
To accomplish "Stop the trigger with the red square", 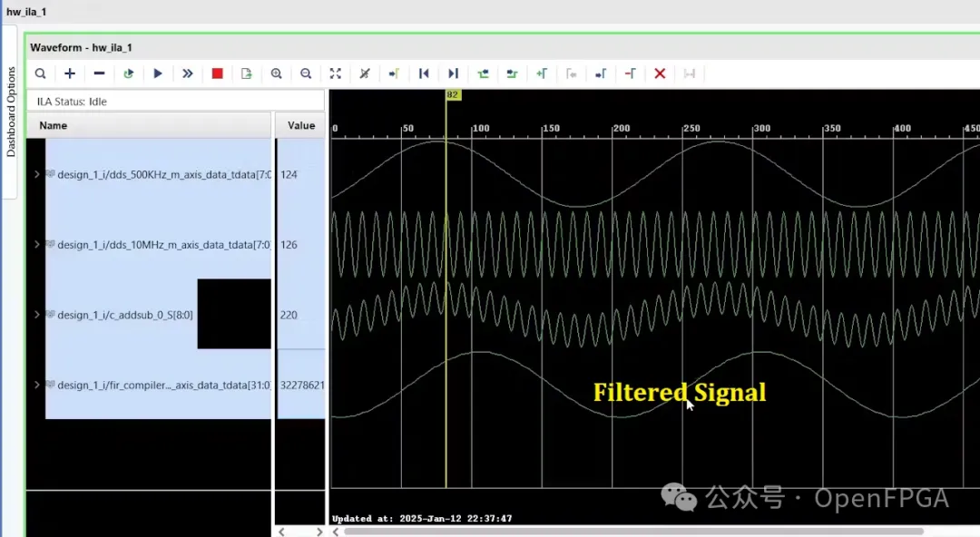I will (217, 73).
